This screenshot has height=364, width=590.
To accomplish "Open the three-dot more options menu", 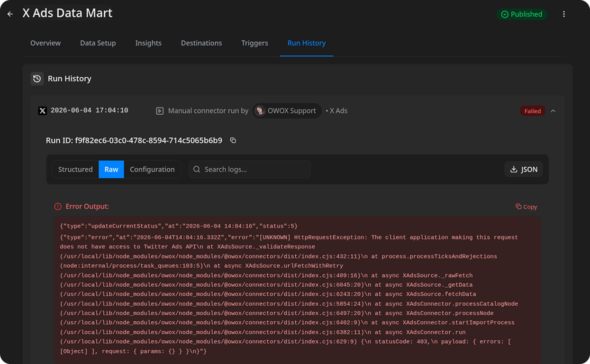I will coord(564,14).
